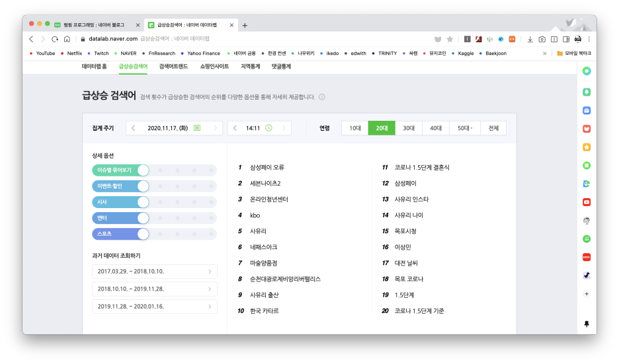Click the browser back arrow

pos(31,39)
